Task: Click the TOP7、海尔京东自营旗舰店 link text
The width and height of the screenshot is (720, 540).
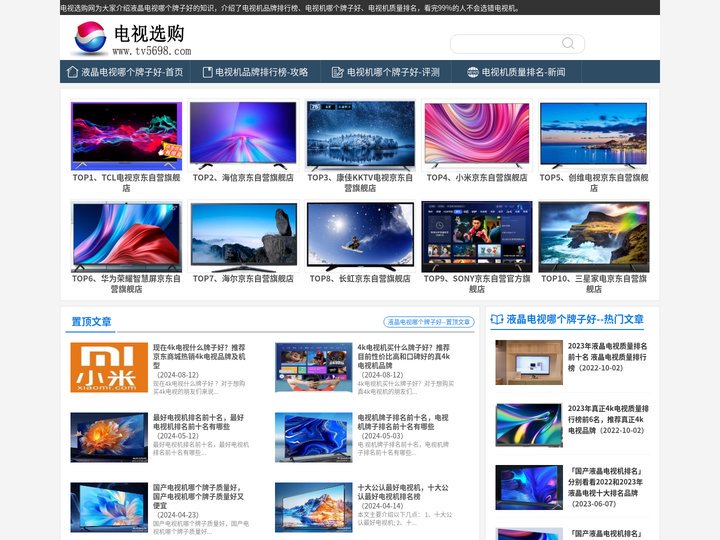Action: click(x=243, y=279)
